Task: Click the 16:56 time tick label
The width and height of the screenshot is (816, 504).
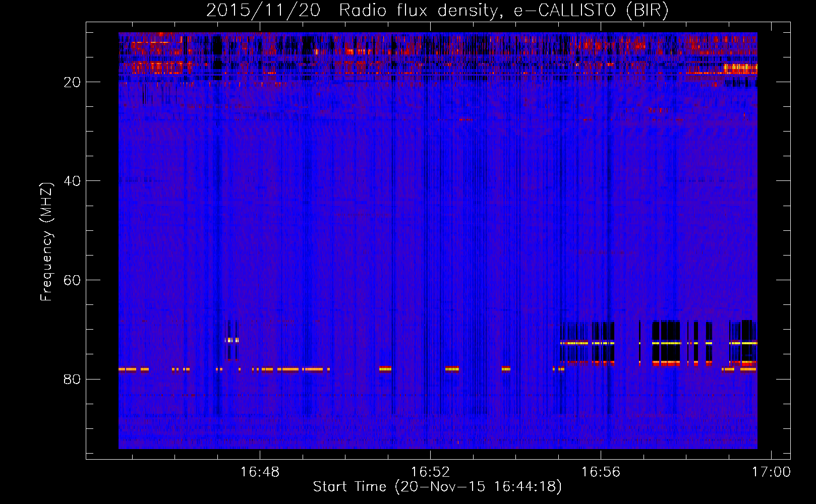Action: pos(601,472)
